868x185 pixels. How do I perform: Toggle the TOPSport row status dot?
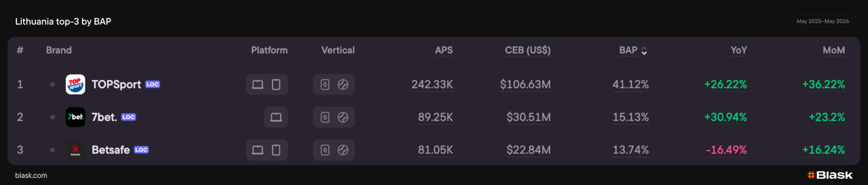53,84
